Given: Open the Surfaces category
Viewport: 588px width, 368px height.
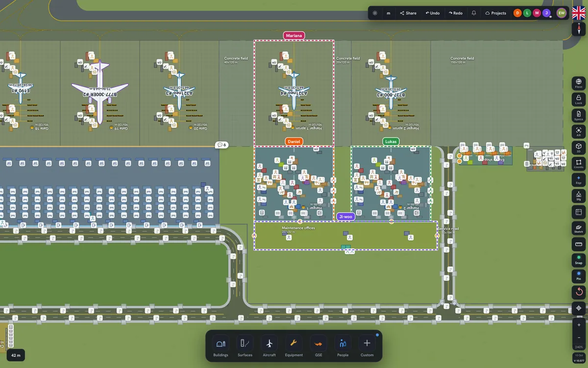Looking at the screenshot, I should tap(245, 346).
